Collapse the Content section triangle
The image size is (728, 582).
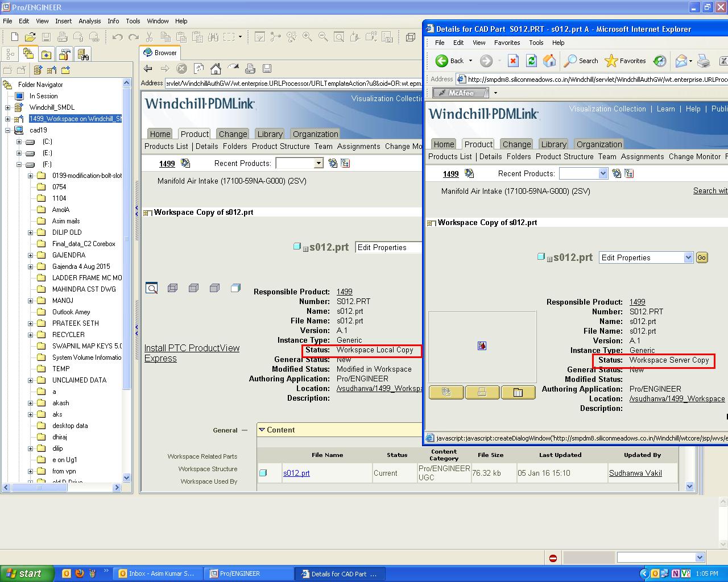tap(262, 430)
